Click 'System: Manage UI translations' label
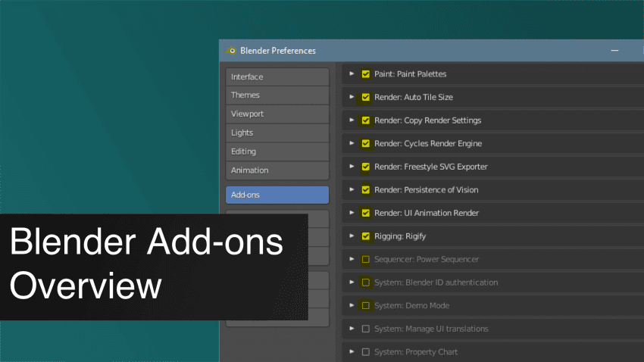The image size is (644, 362). pyautogui.click(x=431, y=329)
